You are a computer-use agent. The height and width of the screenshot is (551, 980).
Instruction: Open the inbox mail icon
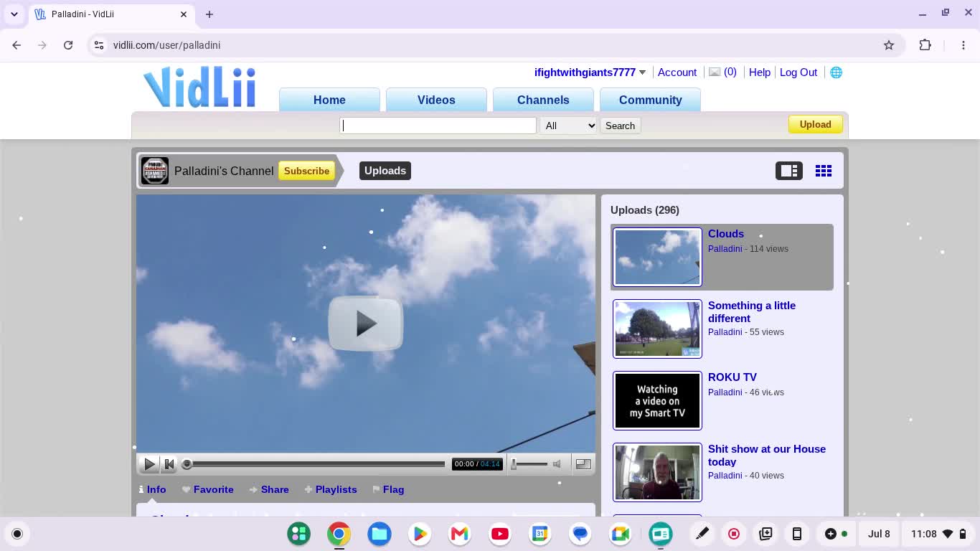click(x=715, y=72)
